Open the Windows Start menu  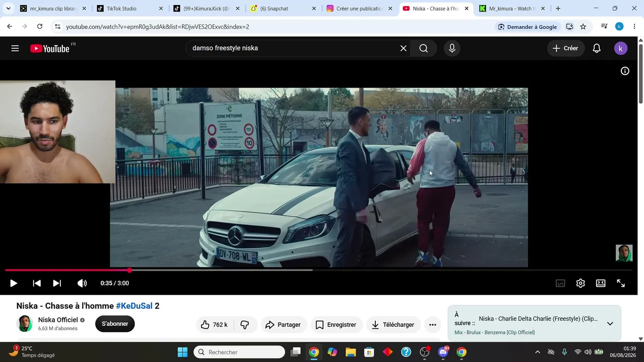183,352
